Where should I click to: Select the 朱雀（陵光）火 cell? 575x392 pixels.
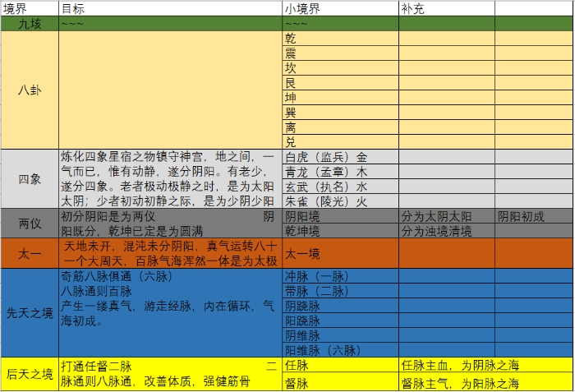point(340,201)
